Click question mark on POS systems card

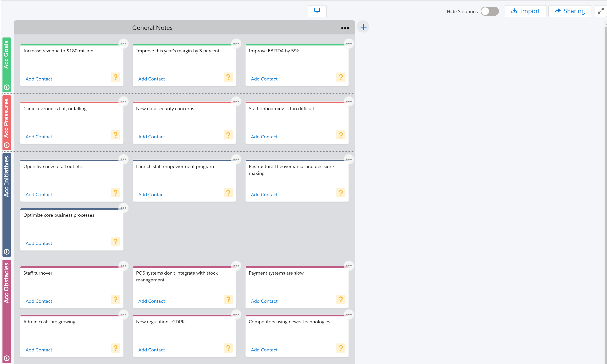tap(228, 299)
